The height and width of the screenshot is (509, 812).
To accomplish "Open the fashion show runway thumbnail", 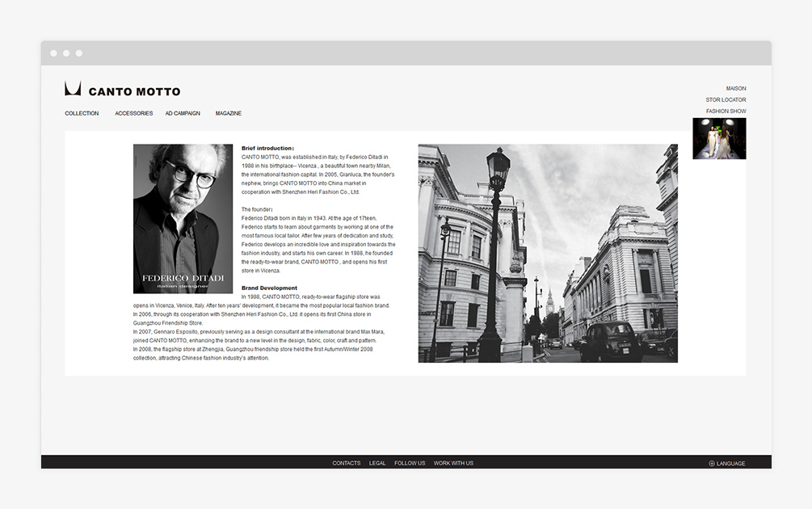I will coord(719,138).
